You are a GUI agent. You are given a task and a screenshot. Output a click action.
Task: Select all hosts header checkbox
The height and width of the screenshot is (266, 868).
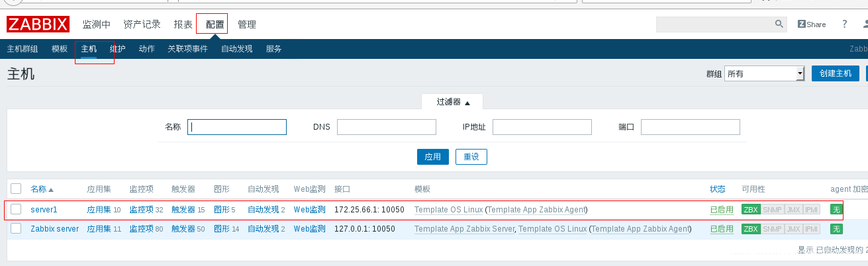tap(17, 189)
